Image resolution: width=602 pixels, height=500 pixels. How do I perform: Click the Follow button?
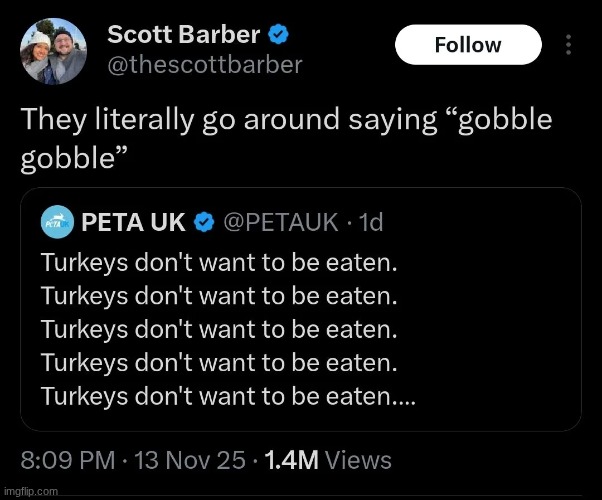(x=468, y=45)
